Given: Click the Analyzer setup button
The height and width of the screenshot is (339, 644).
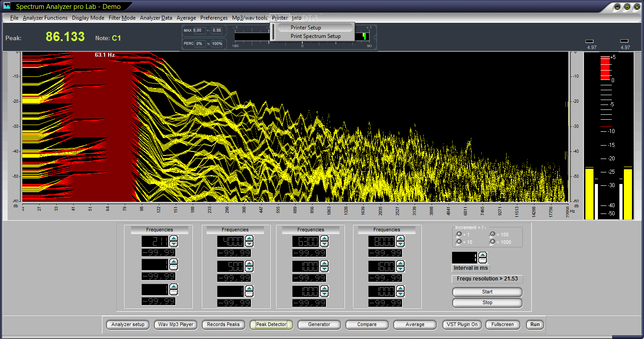Looking at the screenshot, I should tap(128, 325).
